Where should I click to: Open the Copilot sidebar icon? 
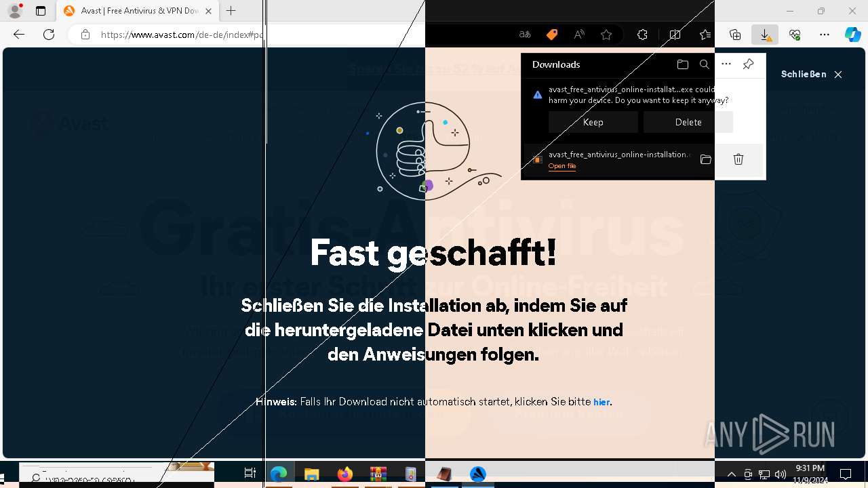[x=853, y=35]
